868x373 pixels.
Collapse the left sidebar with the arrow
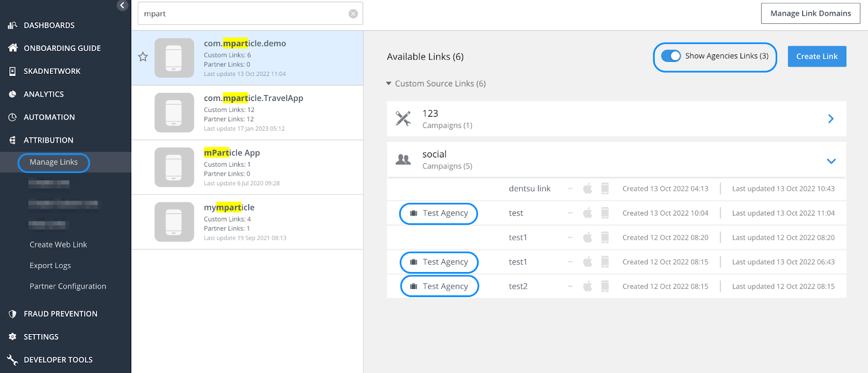[122, 5]
